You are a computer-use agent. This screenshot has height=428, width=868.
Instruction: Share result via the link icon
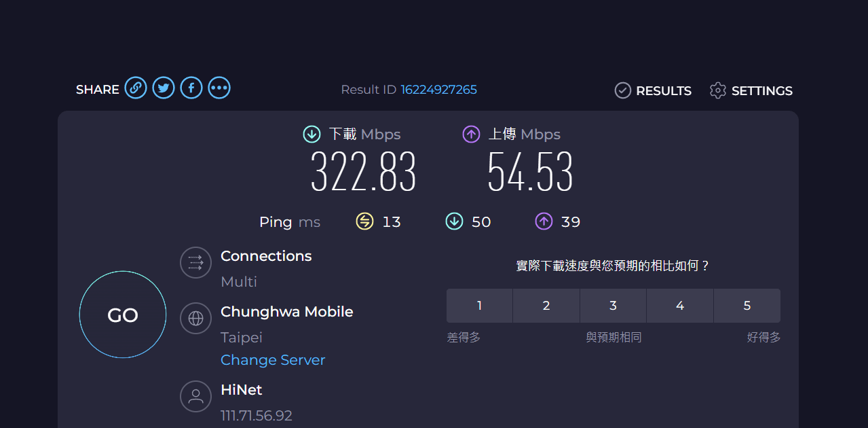pyautogui.click(x=136, y=88)
